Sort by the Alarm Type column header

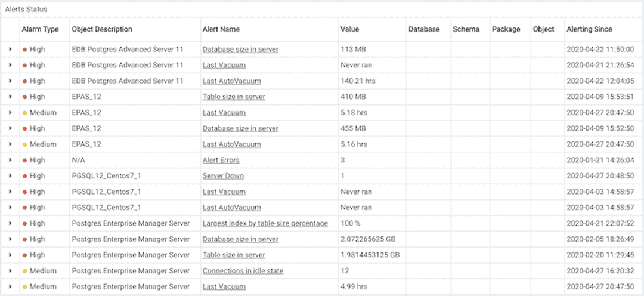40,29
